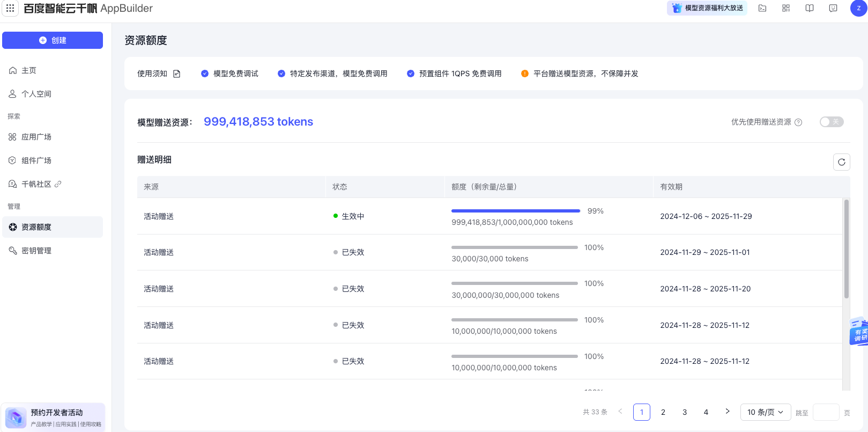Open the documentation book icon
The height and width of the screenshot is (432, 868).
pyautogui.click(x=810, y=8)
